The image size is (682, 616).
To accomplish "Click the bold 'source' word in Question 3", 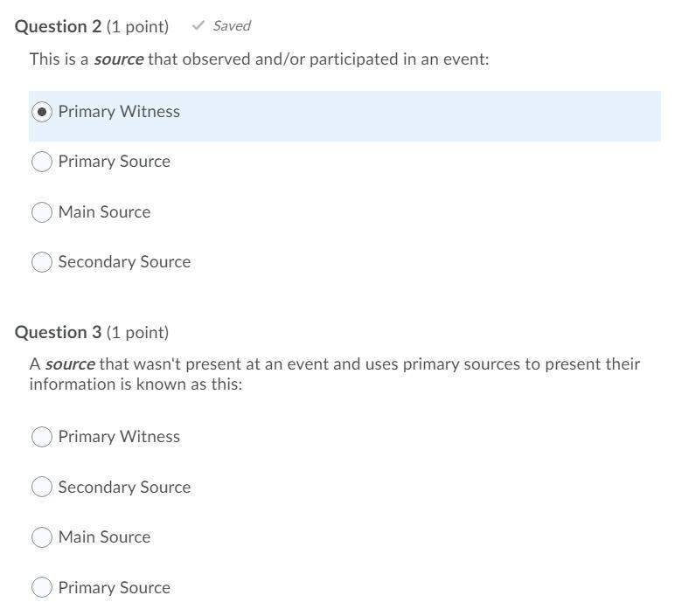I will 70,363.
